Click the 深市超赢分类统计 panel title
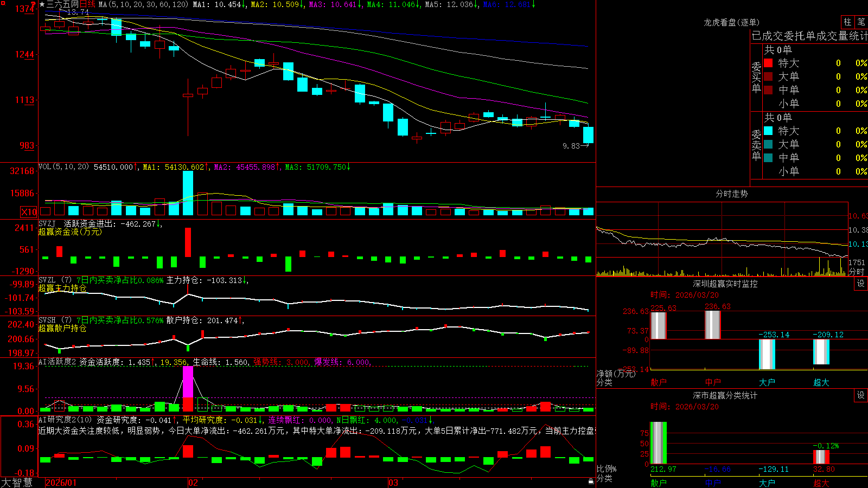This screenshot has height=488, width=868. 725,395
